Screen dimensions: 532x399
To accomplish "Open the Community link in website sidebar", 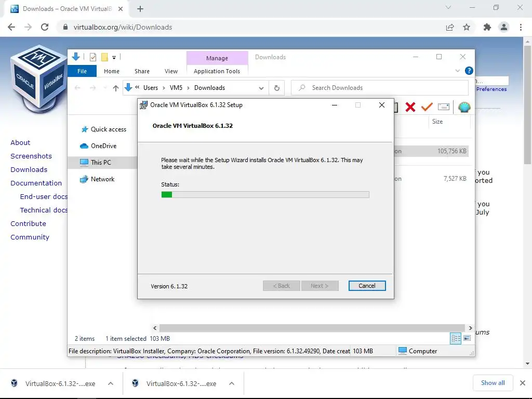I will coord(30,237).
